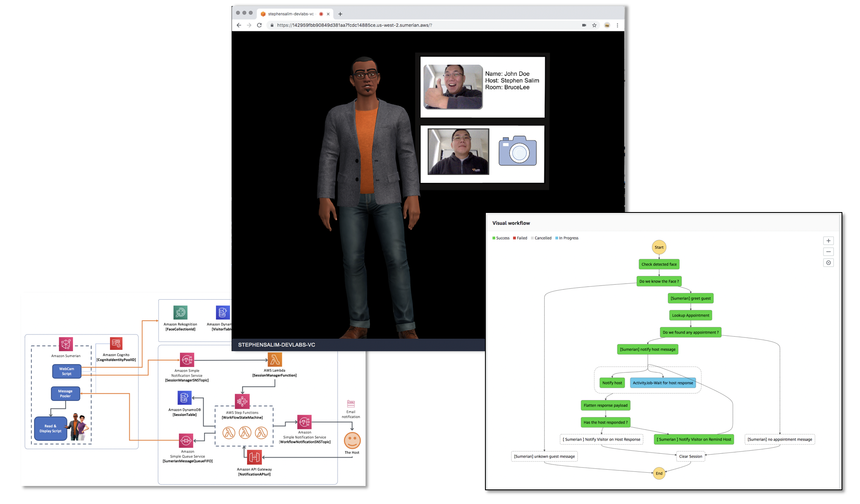Bookmark page with the star icon
Viewport: 860px width, 504px height.
(595, 25)
